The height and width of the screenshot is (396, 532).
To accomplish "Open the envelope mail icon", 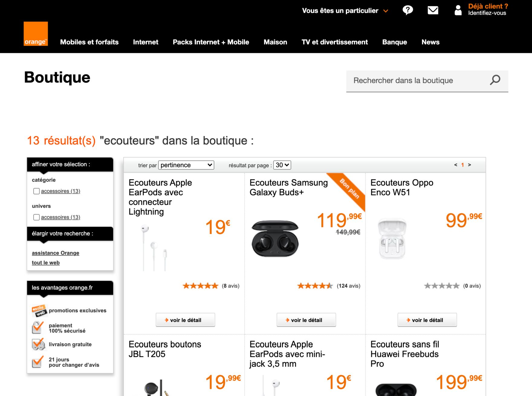I will 433,10.
